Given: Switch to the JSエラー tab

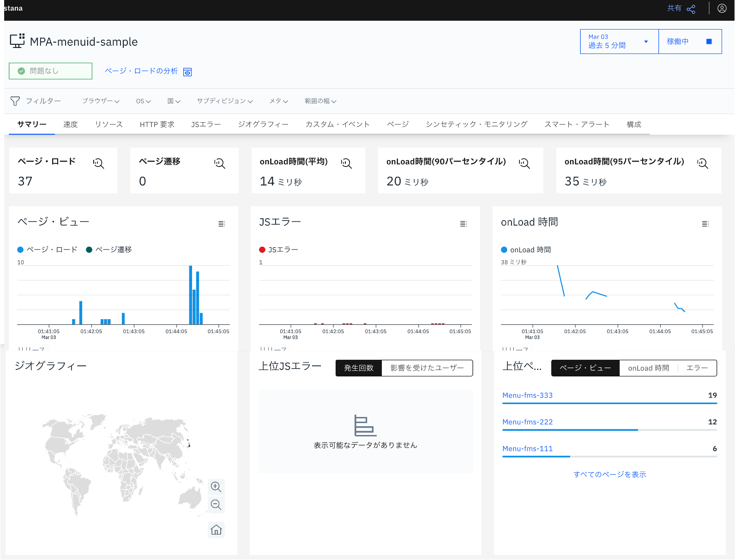Looking at the screenshot, I should (206, 125).
